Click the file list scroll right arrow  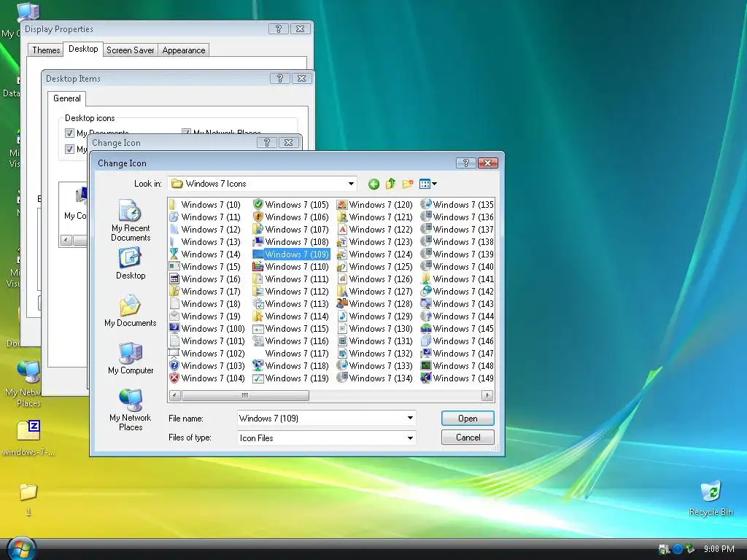487,395
